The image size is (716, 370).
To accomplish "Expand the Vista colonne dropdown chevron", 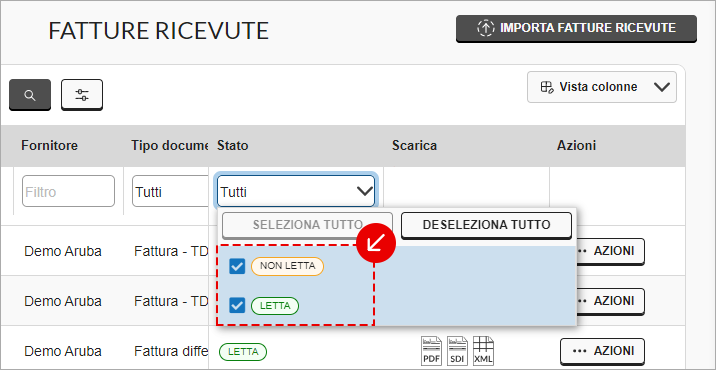I will click(661, 87).
